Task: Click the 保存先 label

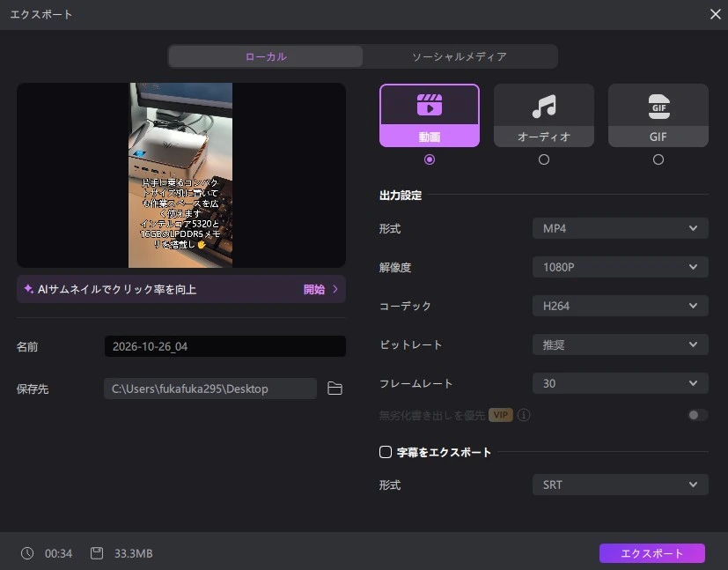Action: coord(33,389)
